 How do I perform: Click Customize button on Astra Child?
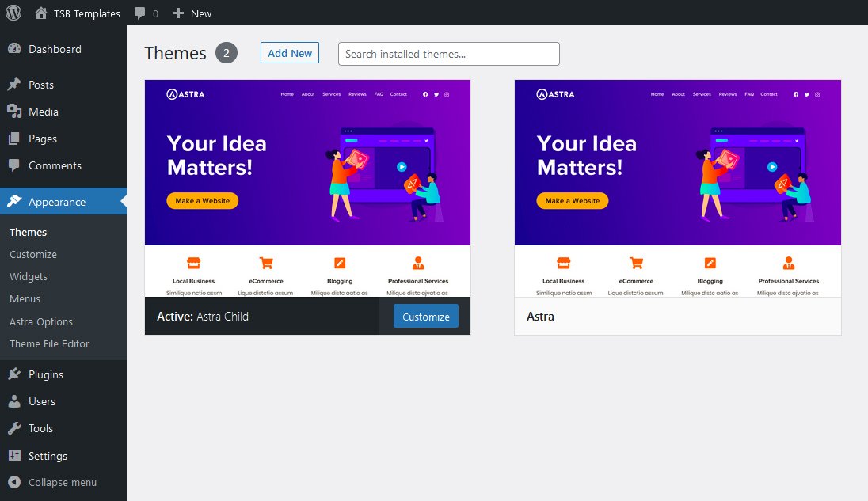coord(426,317)
